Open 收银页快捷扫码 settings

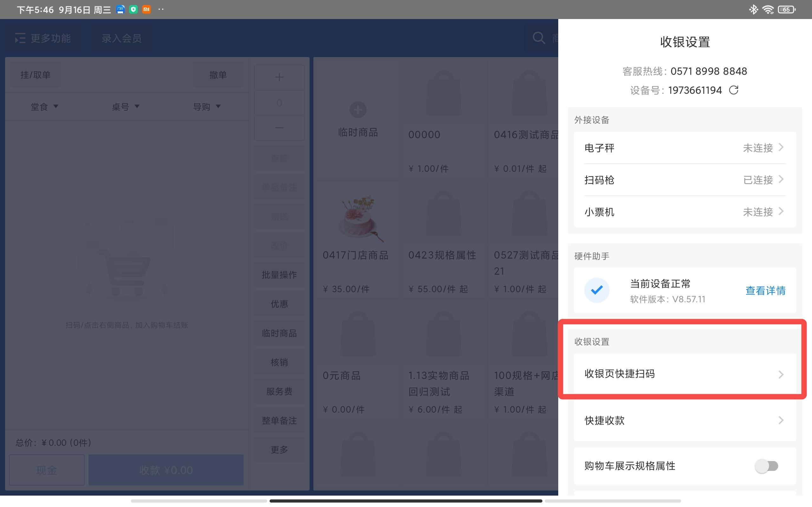(685, 374)
